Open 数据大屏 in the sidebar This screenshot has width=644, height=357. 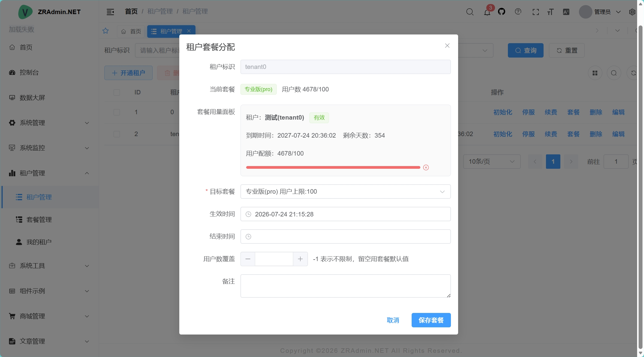click(x=49, y=98)
